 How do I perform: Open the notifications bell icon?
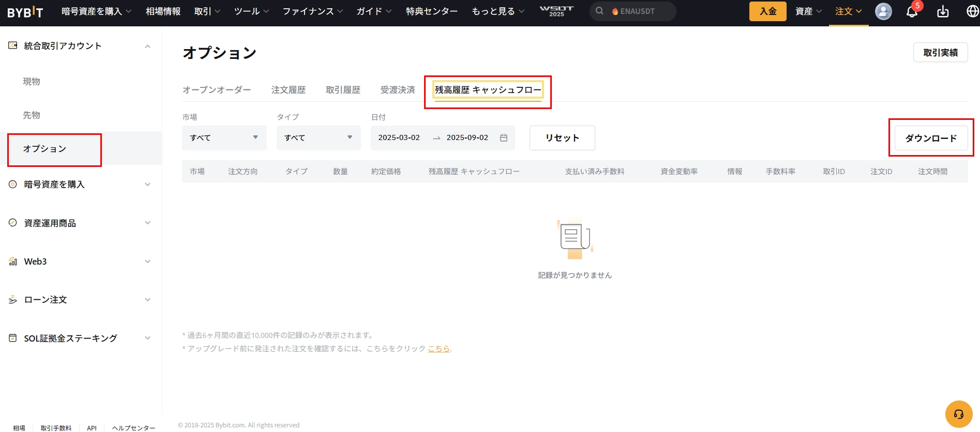912,11
